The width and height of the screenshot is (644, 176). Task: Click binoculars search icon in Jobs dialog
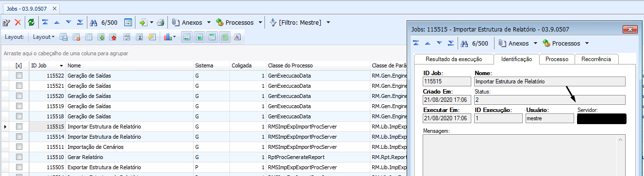464,43
